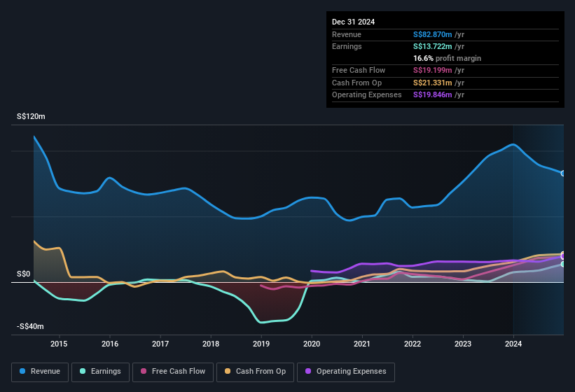Click the Operating Expenses endpoint marker

(563, 255)
